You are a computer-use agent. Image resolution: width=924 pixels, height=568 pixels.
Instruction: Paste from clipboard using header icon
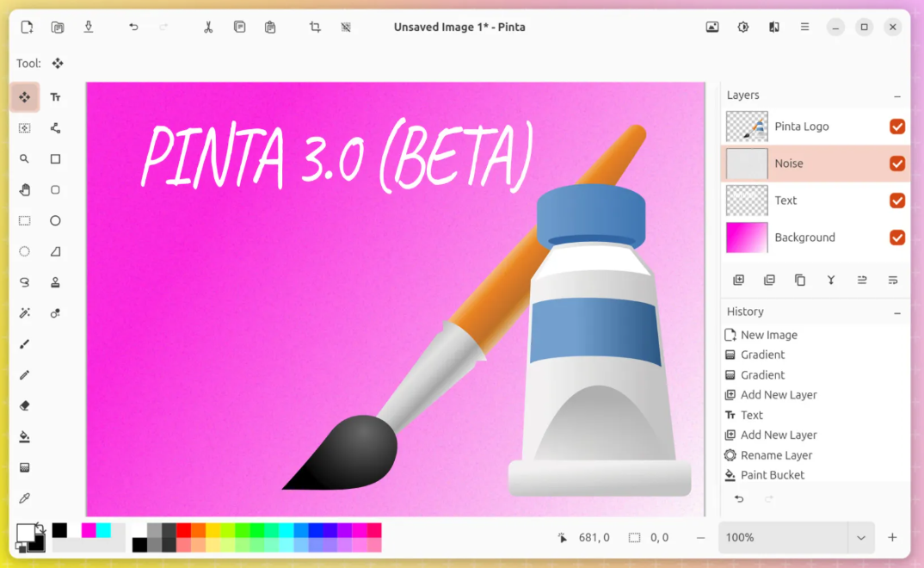pos(270,27)
